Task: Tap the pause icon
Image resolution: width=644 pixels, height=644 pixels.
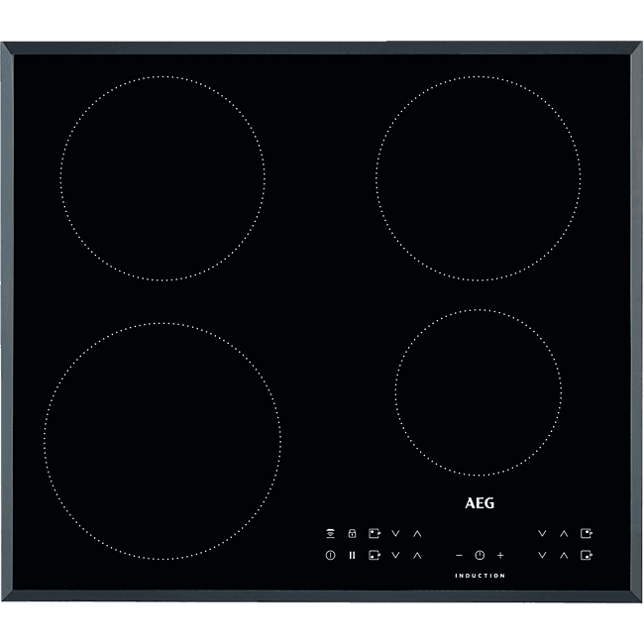Action: [352, 555]
